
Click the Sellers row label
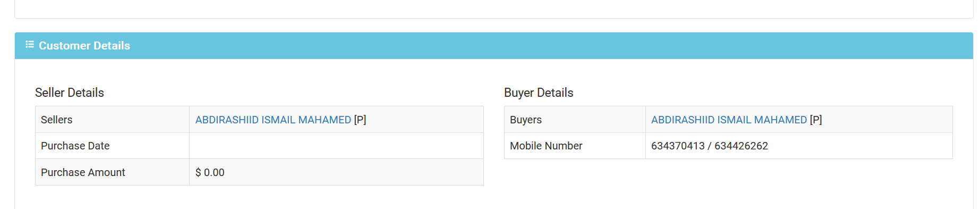pyautogui.click(x=112, y=120)
